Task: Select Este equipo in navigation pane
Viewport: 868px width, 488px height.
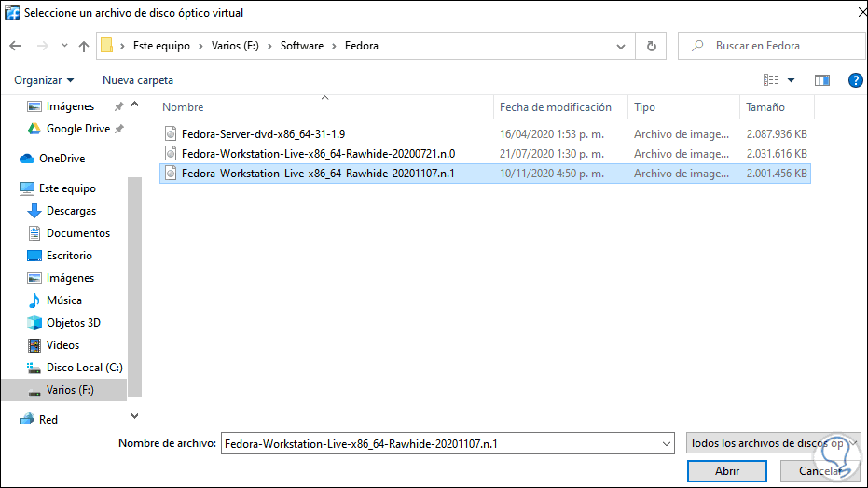Action: click(x=67, y=188)
